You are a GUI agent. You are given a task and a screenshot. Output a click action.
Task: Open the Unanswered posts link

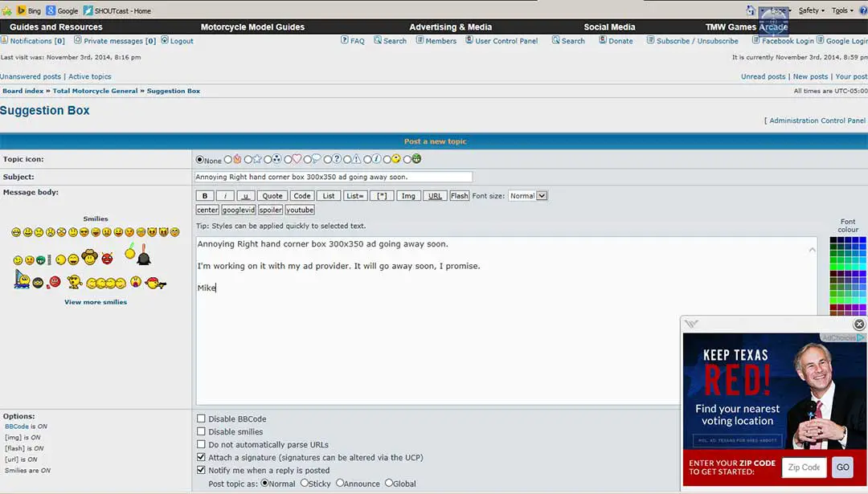(31, 76)
